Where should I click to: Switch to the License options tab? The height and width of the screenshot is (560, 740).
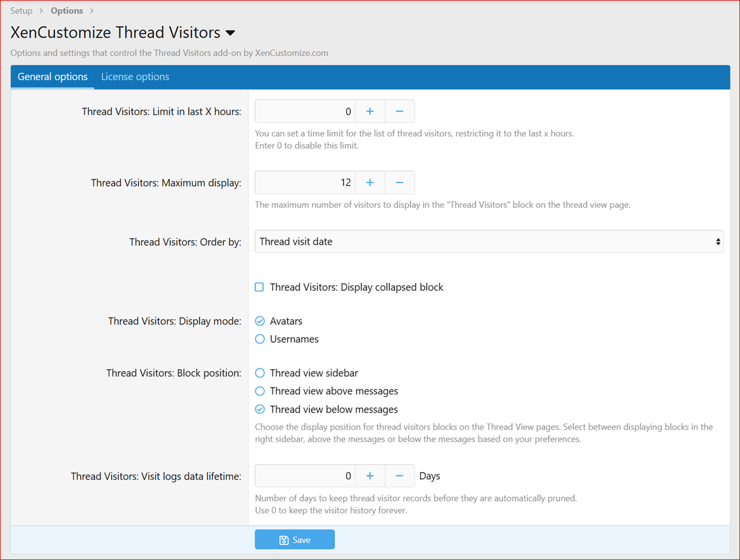coord(135,77)
